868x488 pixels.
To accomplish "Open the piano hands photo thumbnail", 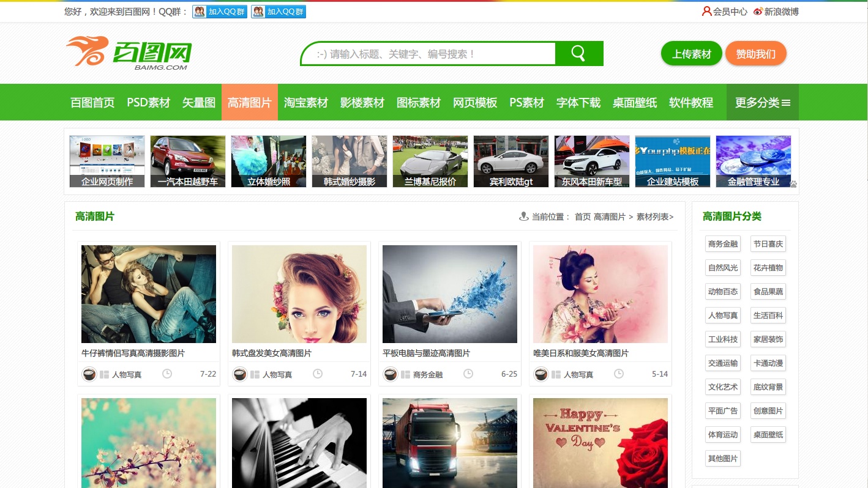I will pyautogui.click(x=299, y=443).
